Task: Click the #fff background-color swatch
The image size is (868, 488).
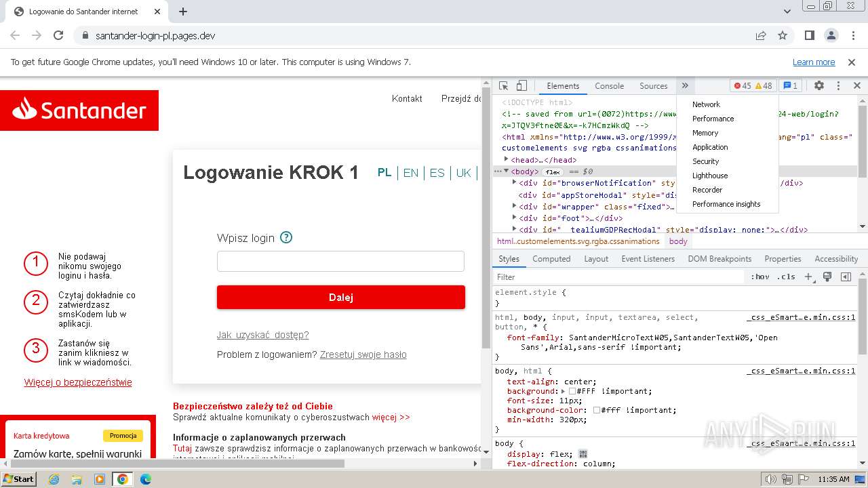Action: point(597,410)
